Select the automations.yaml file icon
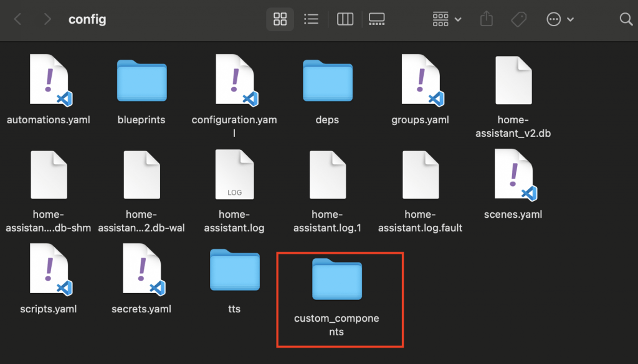 (50, 80)
